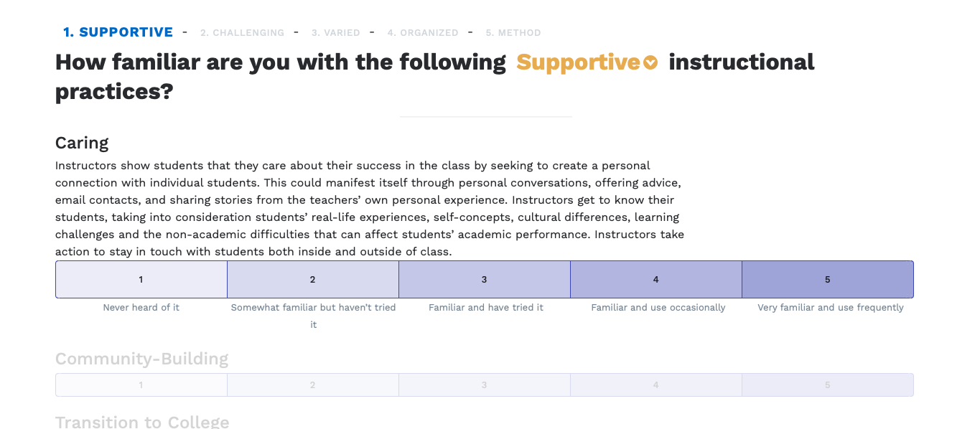Click the orange chevron icon beside Supportive
980x429 pixels.
pos(650,63)
